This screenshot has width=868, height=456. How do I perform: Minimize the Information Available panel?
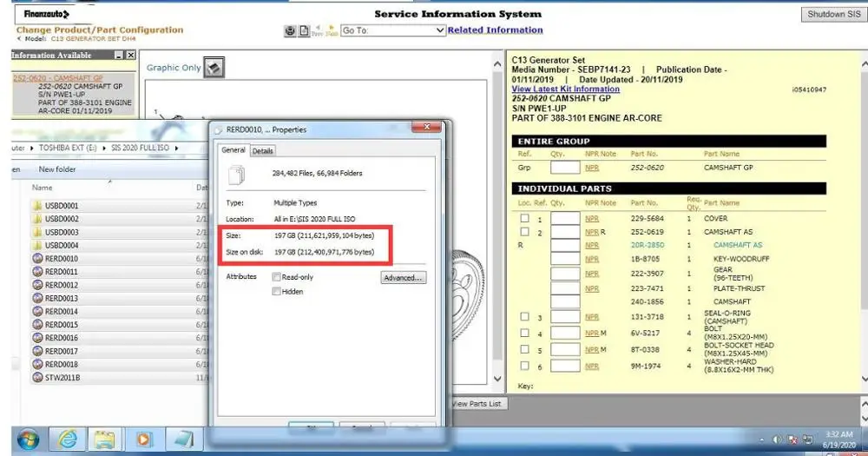pyautogui.click(x=118, y=56)
